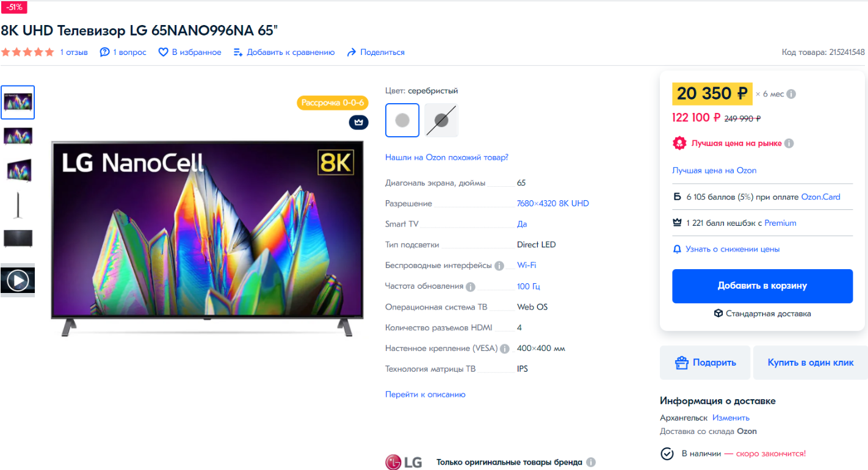The image size is (868, 470).
Task: Select the crossed-out dark color swatch
Action: pos(441,120)
